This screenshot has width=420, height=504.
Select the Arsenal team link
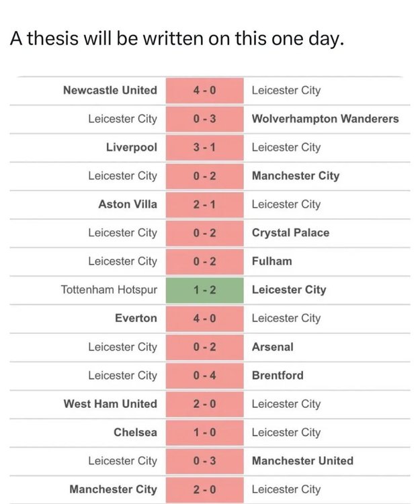coord(273,347)
